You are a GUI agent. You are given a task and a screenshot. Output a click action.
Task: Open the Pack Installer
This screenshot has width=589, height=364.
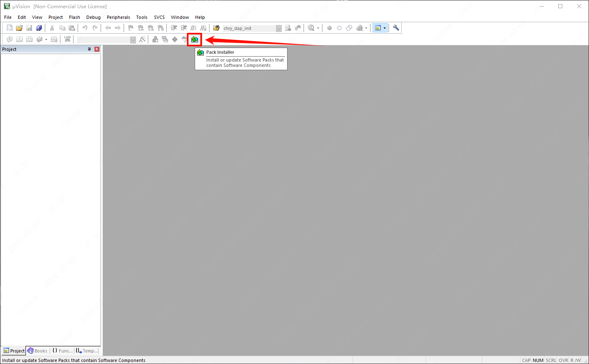(x=195, y=39)
